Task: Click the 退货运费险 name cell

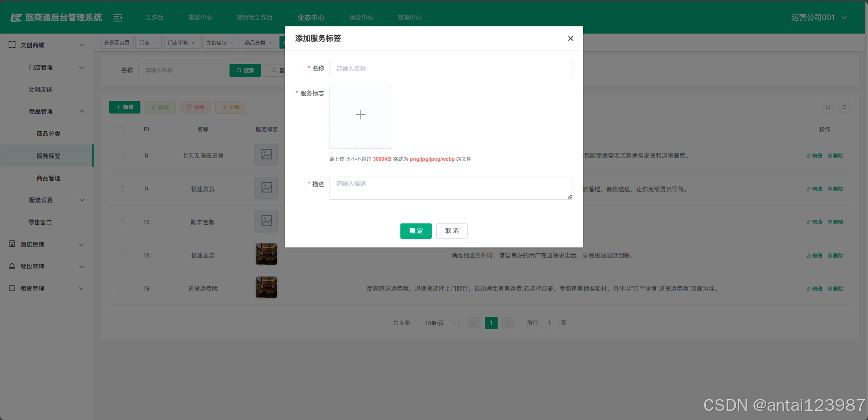Action: (x=203, y=288)
